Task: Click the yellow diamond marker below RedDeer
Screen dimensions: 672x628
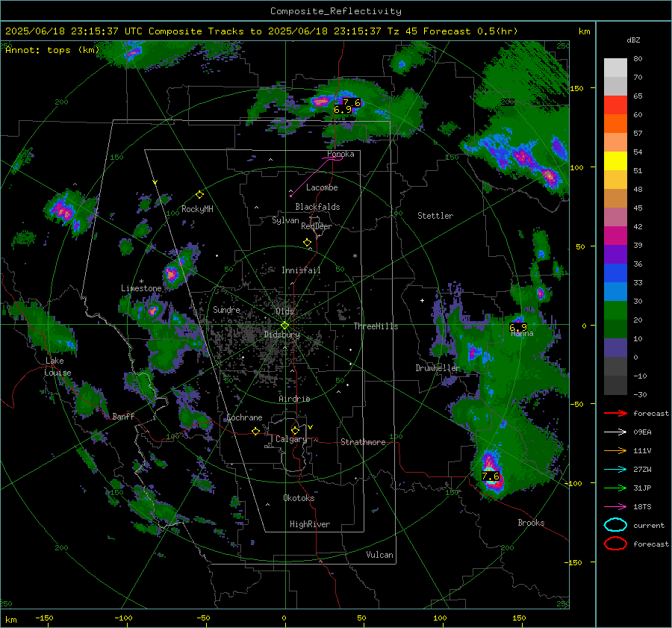Action: [x=307, y=243]
